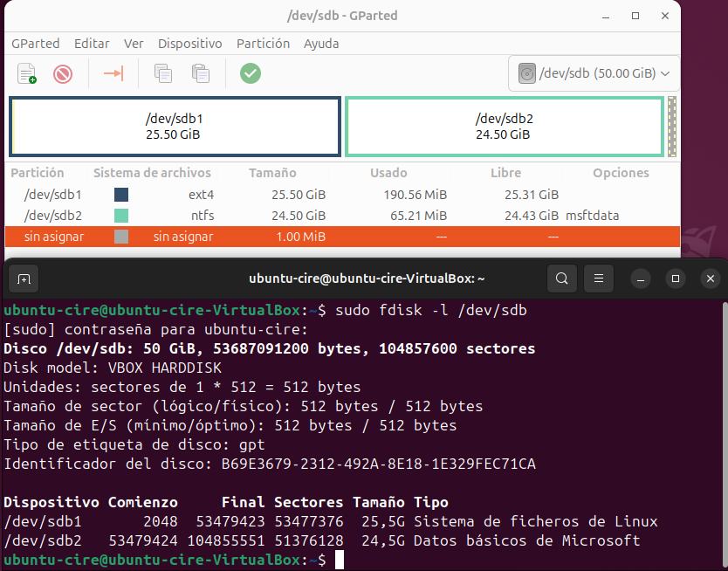The height and width of the screenshot is (571, 728).
Task: Click the /dev/sdb2 block in disk map
Action: (504, 127)
